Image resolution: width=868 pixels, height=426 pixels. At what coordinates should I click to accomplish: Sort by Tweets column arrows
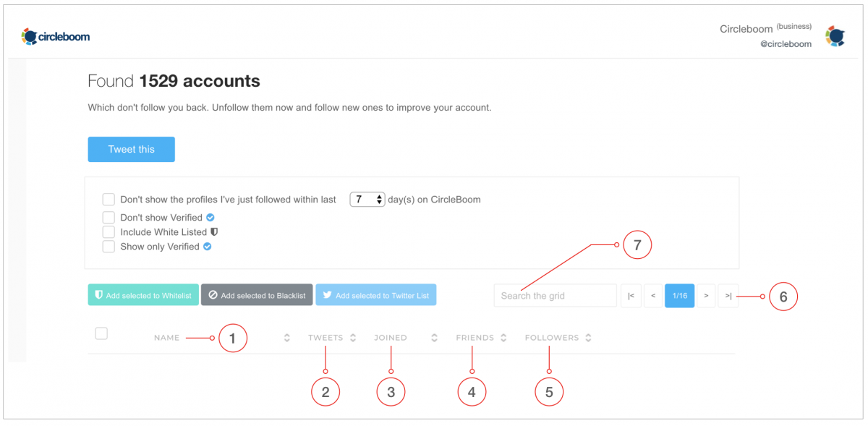tap(353, 338)
